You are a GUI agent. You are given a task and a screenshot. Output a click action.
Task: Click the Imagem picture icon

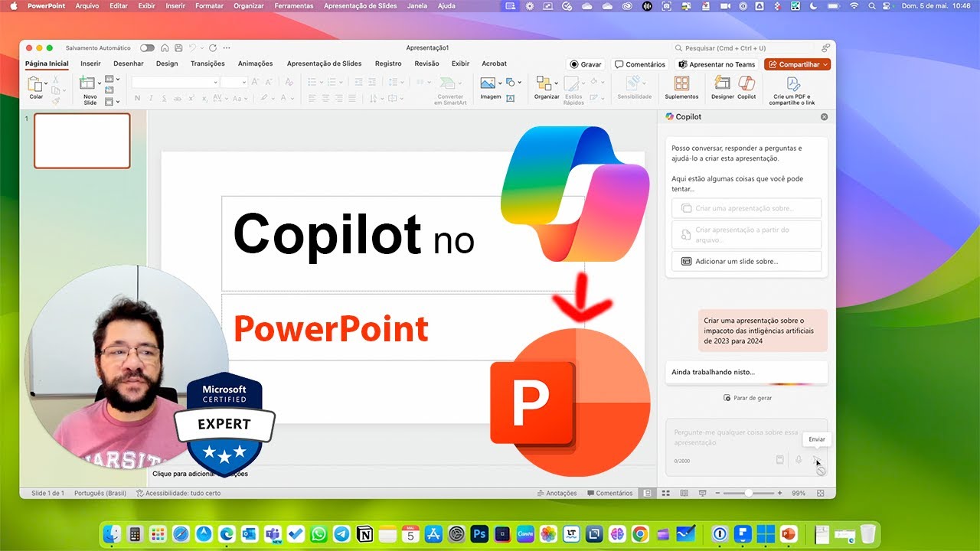click(x=488, y=83)
